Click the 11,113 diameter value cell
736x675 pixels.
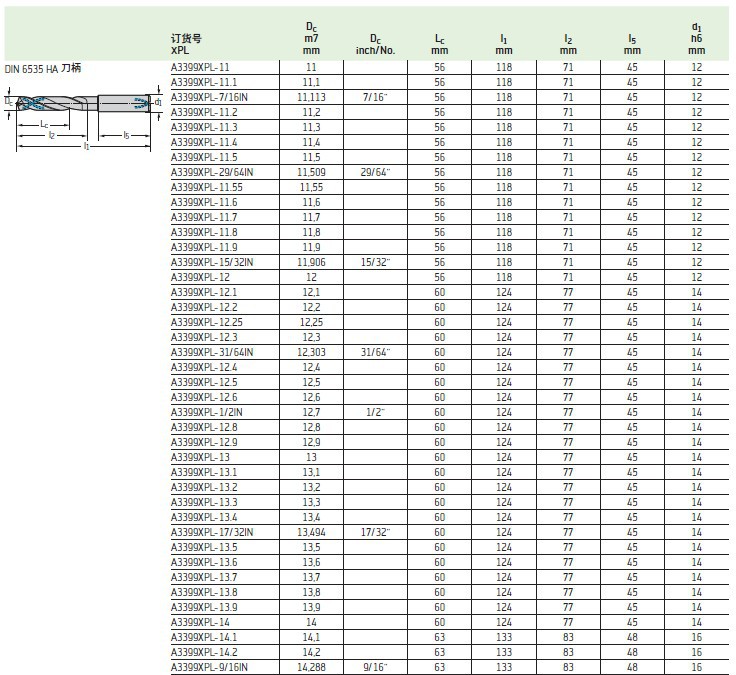[311, 97]
